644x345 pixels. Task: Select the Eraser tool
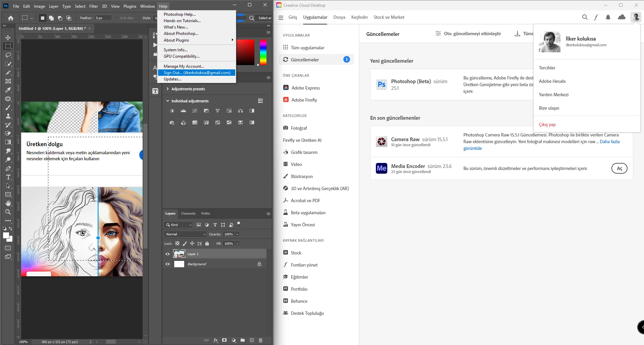[x=8, y=133]
